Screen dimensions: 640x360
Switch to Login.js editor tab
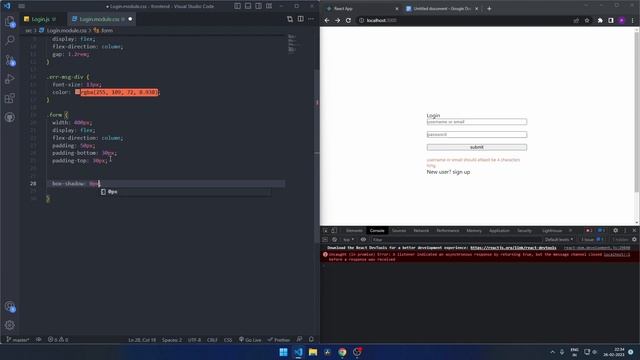(40, 19)
